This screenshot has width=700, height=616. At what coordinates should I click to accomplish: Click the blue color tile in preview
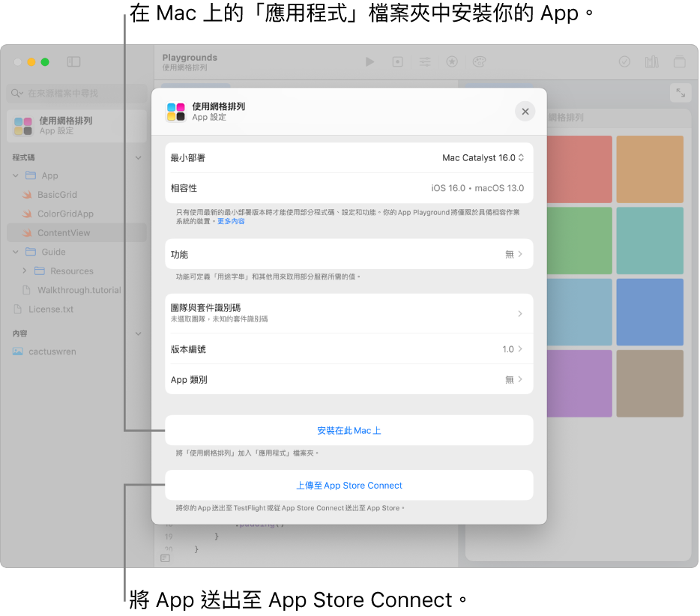(650, 312)
